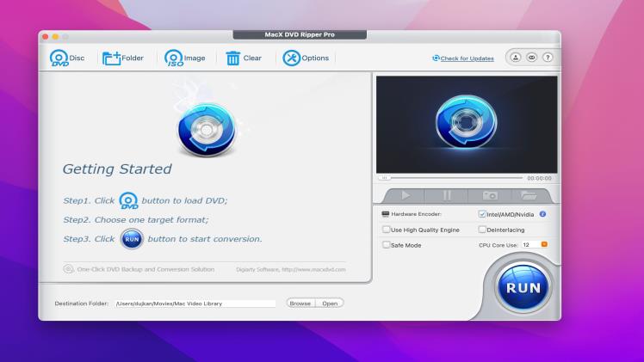Take a snapshot with the camera icon

pyautogui.click(x=489, y=196)
